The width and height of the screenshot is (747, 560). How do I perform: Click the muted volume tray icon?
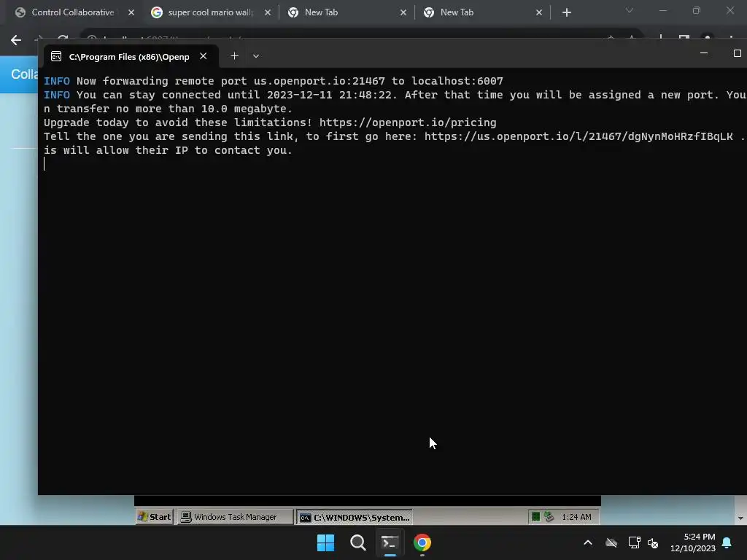(x=653, y=542)
